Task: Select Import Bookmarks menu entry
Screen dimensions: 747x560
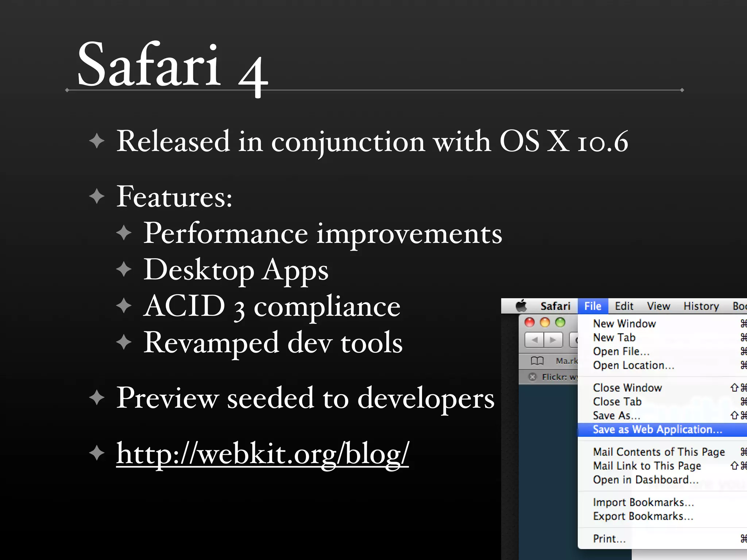Action: 643,502
